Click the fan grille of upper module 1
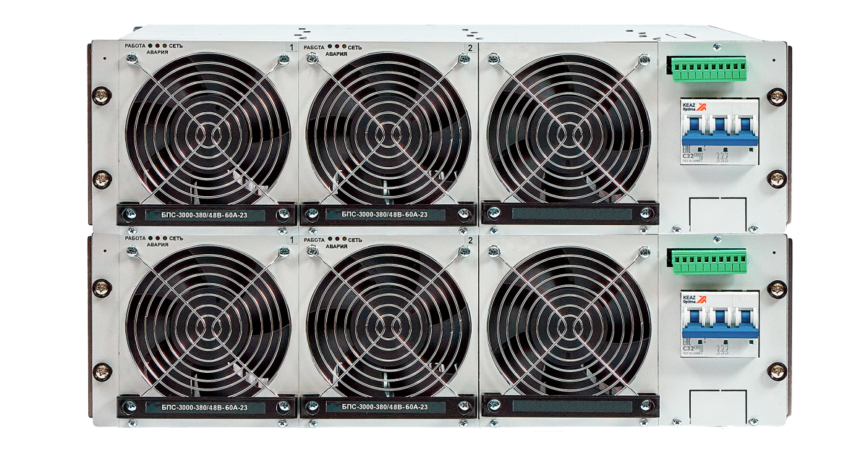The height and width of the screenshot is (459, 868). (x=208, y=132)
